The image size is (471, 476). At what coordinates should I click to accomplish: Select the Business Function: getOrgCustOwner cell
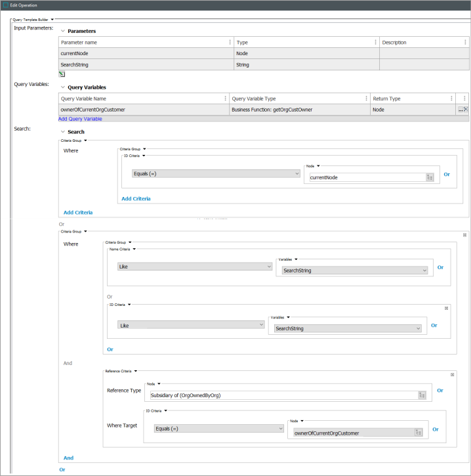pyautogui.click(x=300, y=110)
